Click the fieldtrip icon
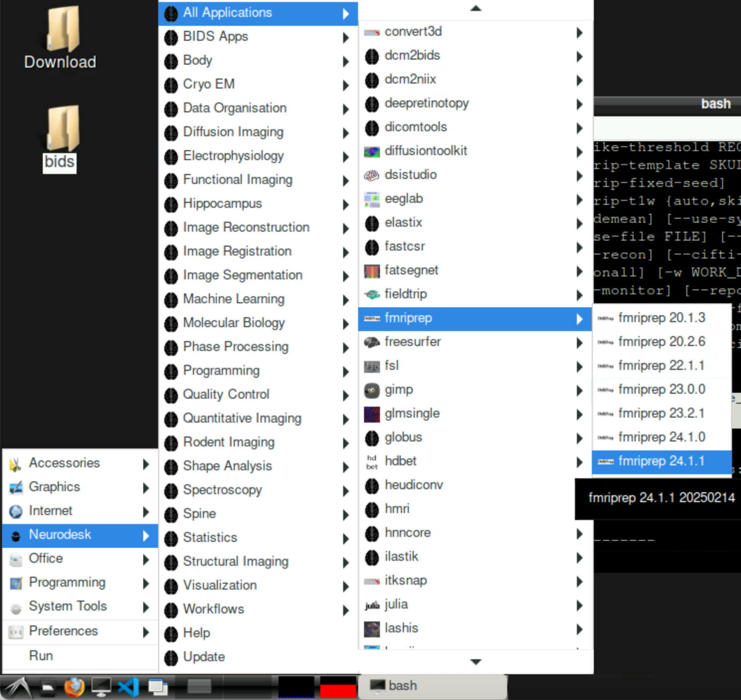 [372, 295]
